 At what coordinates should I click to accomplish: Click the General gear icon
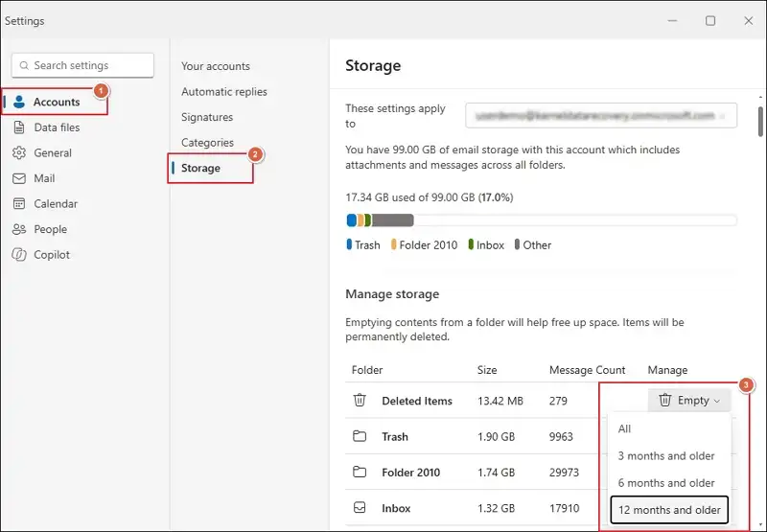point(19,152)
